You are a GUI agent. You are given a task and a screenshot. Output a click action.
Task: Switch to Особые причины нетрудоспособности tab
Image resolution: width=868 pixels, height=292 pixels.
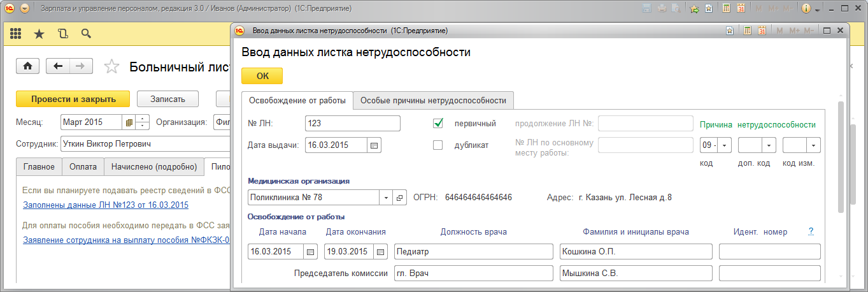(433, 100)
